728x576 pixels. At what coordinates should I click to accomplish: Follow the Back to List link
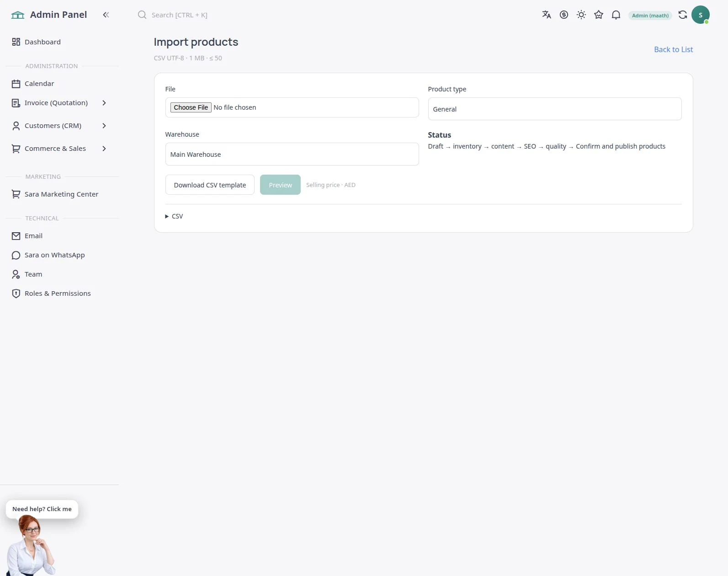point(673,49)
